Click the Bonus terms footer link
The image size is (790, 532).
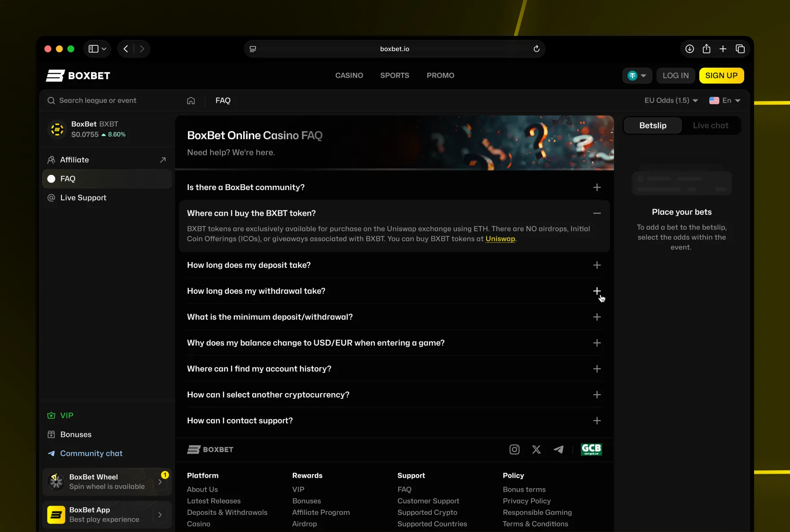pos(524,489)
